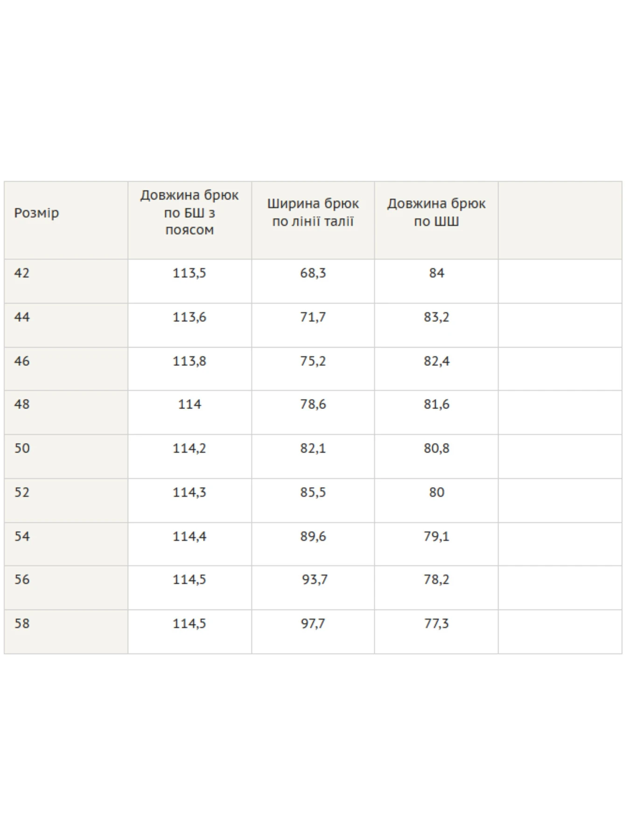Click size 50 row label
The image size is (630, 840).
click(x=22, y=448)
